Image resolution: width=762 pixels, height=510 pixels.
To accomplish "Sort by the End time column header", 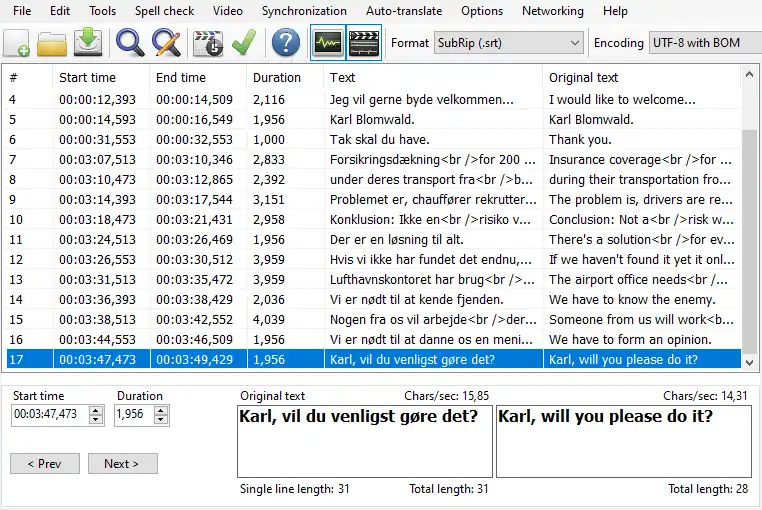I will click(198, 78).
